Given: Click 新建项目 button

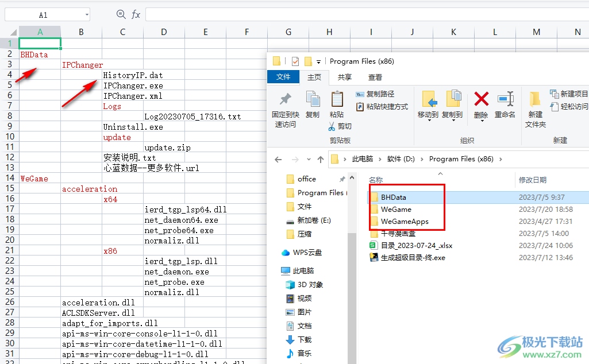Looking at the screenshot, I should 569,94.
